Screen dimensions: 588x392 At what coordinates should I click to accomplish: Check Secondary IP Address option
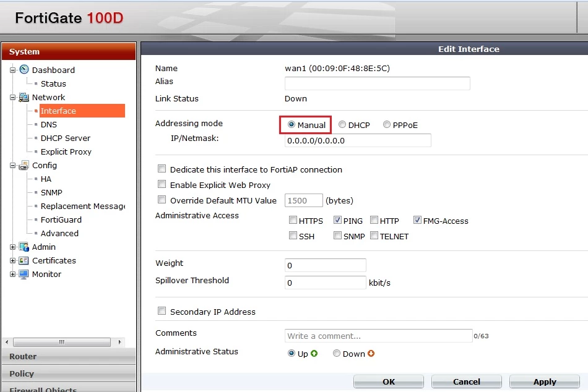(x=162, y=310)
